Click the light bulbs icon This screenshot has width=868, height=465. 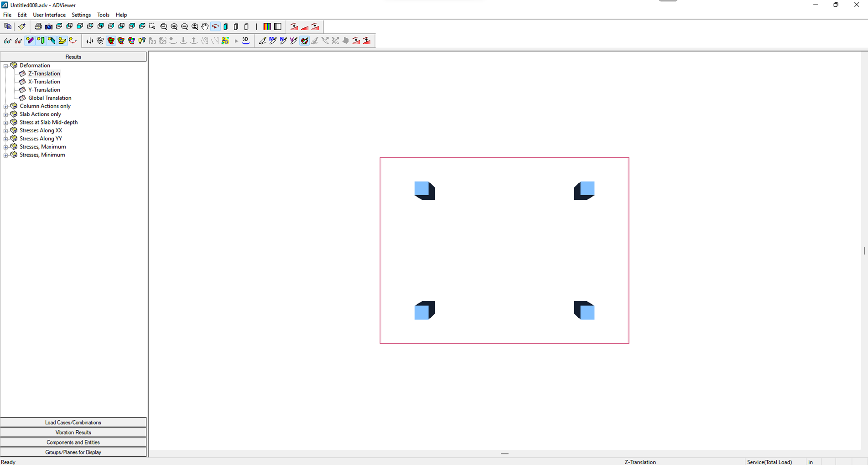[x=142, y=41]
